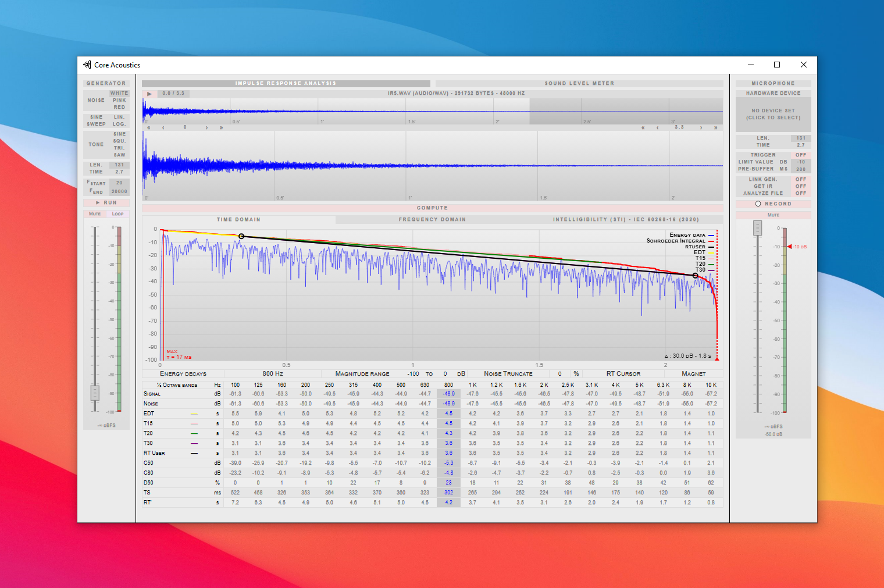Toggle Link Gen. OFF switch
The height and width of the screenshot is (588, 884).
pyautogui.click(x=801, y=180)
